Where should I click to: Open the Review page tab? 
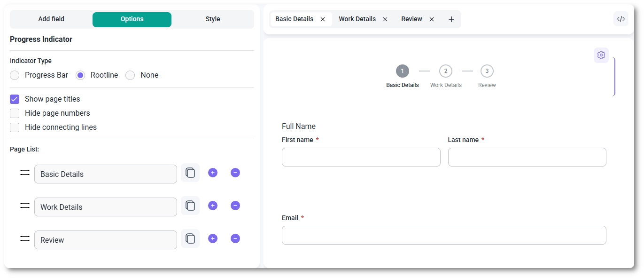[411, 19]
